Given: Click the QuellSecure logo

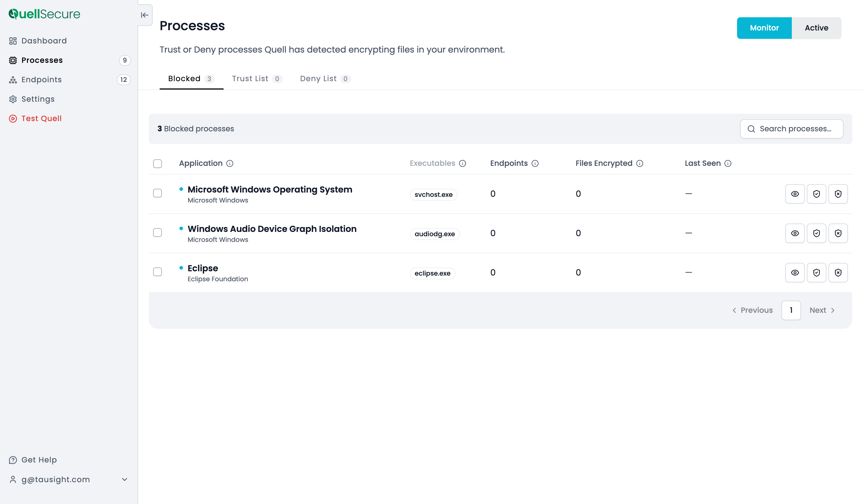Looking at the screenshot, I should click(x=44, y=14).
